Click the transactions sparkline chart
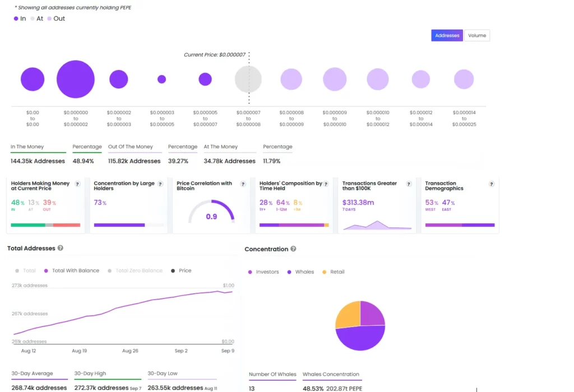This screenshot has height=392, width=574. pyautogui.click(x=377, y=225)
